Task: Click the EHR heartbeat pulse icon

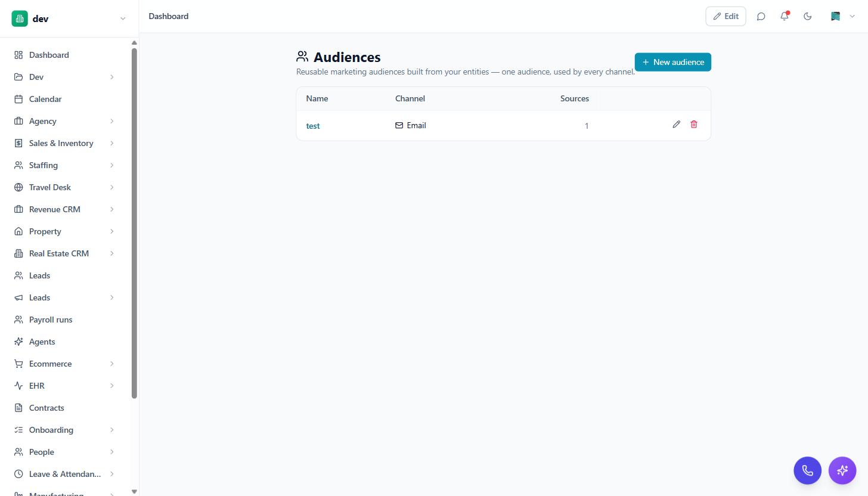Action: (18, 386)
